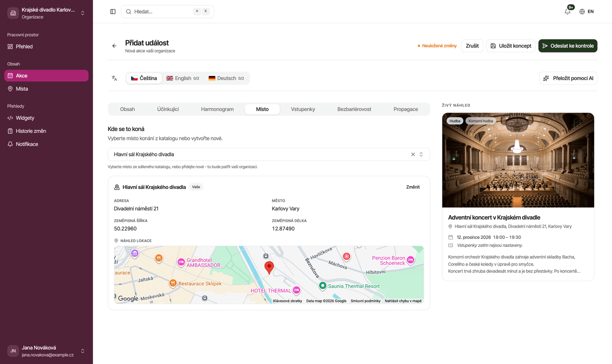Click the Google logo on map

(128, 298)
